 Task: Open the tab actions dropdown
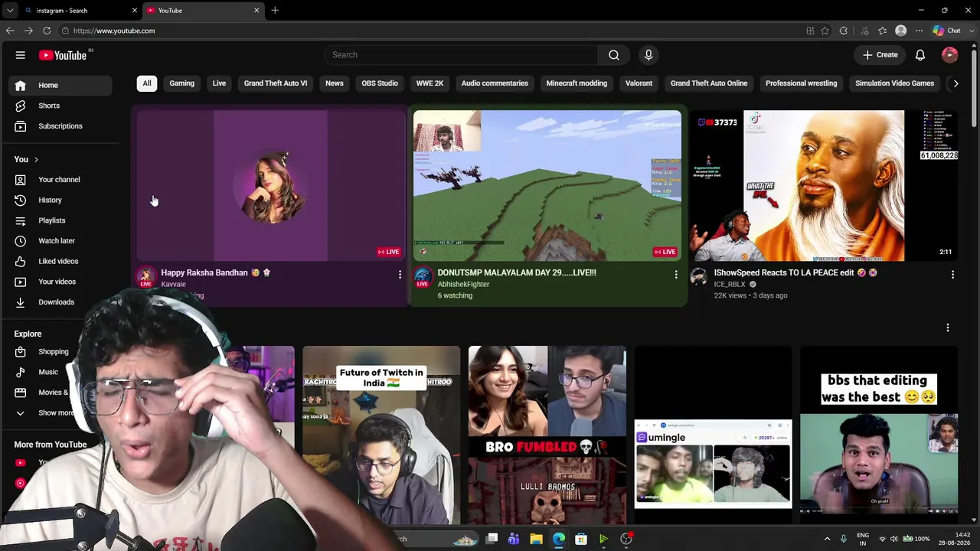(x=10, y=11)
